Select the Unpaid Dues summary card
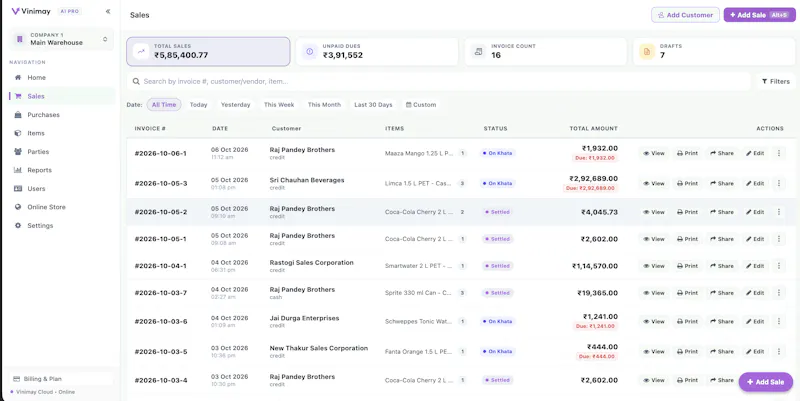 click(377, 52)
